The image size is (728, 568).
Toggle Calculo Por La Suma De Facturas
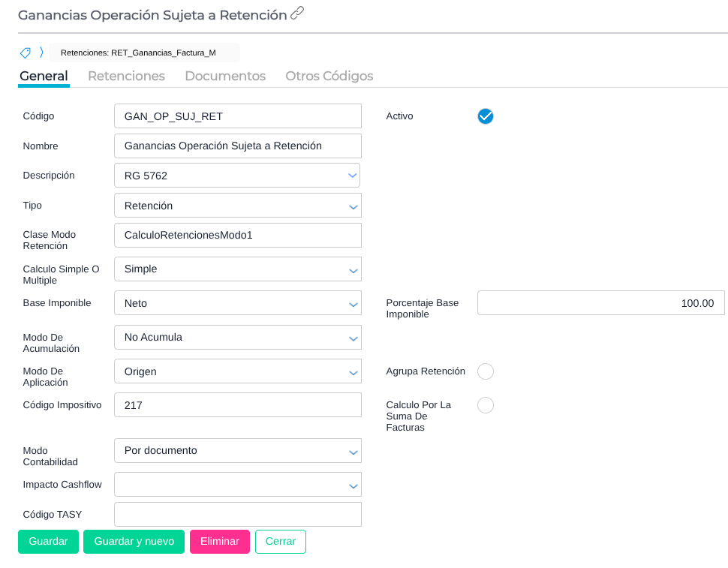(486, 405)
